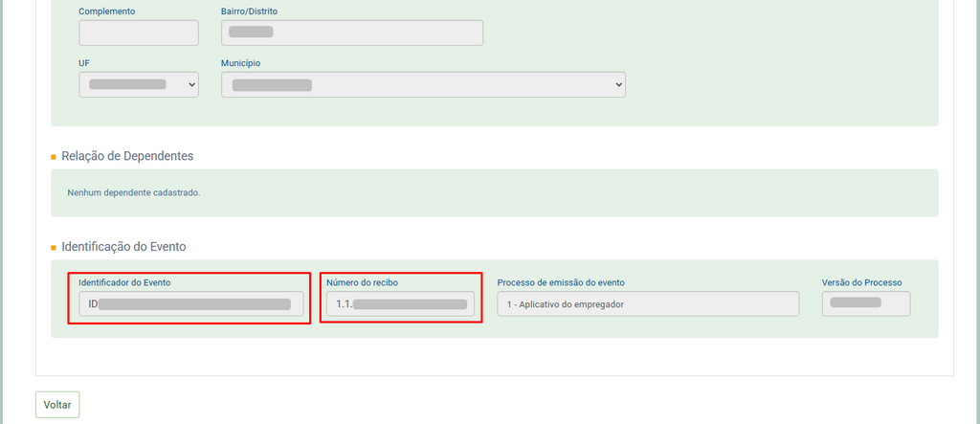This screenshot has width=980, height=424.
Task: Open the UF dropdown
Action: [139, 84]
